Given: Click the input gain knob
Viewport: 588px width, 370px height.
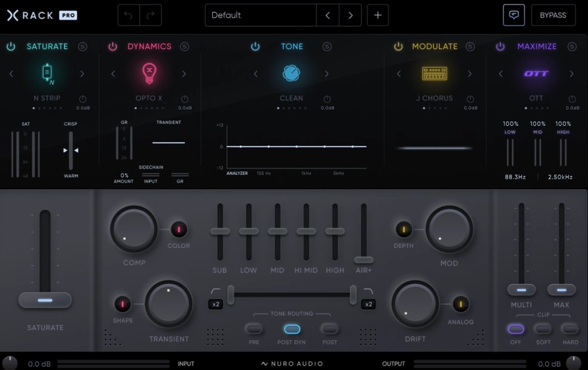Looking at the screenshot, I should pos(9,363).
